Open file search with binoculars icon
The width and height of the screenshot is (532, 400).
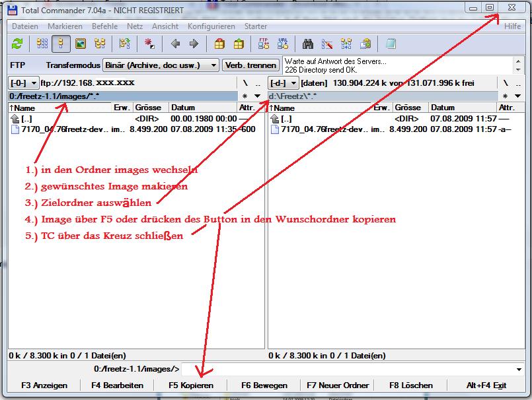[x=308, y=44]
